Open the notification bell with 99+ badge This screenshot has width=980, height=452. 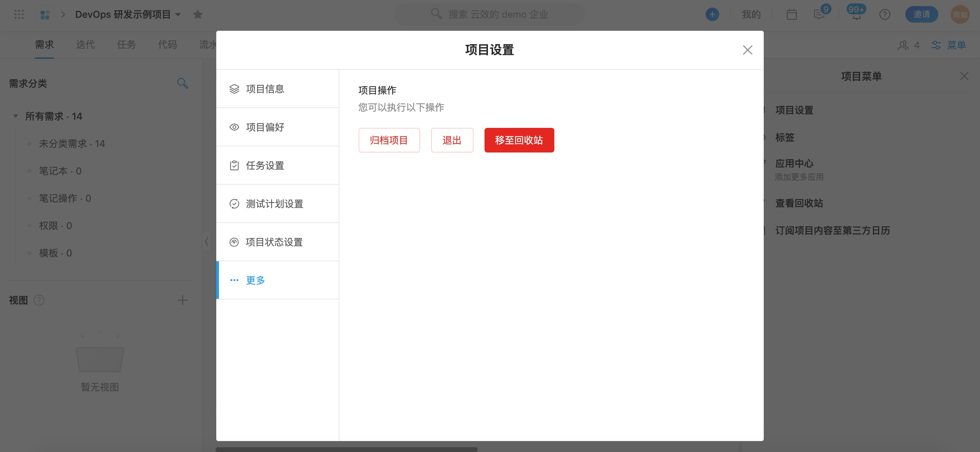coord(856,14)
